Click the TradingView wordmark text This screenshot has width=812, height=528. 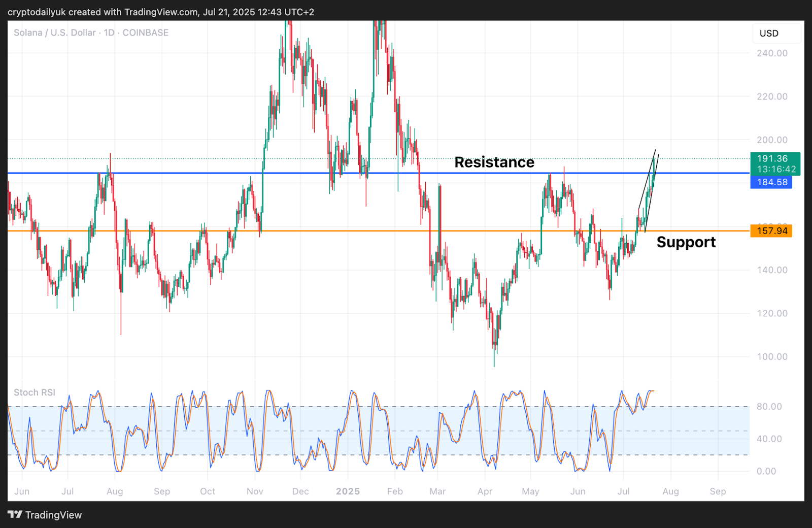pos(53,515)
